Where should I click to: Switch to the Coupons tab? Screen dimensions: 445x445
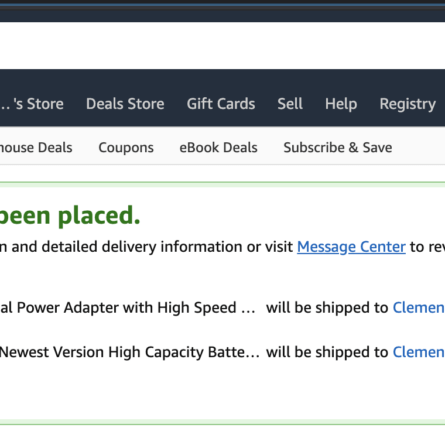tap(126, 148)
